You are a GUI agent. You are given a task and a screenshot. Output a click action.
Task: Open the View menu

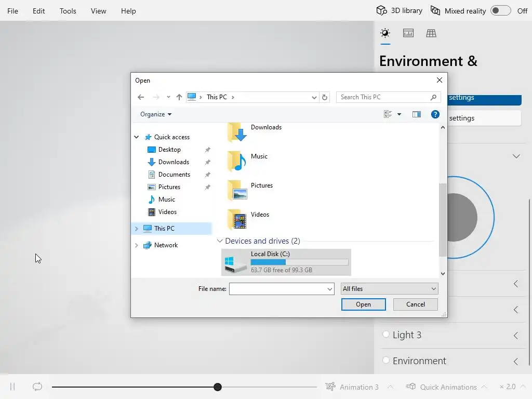tap(98, 11)
